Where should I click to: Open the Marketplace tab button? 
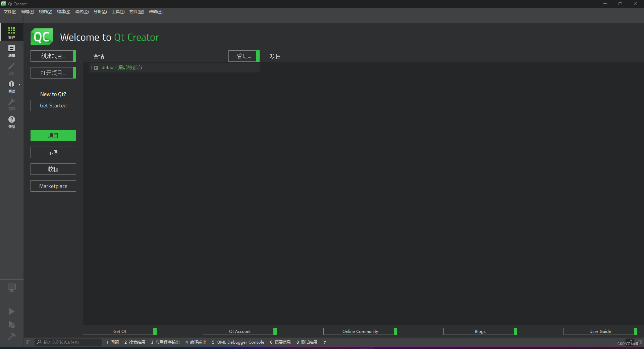(x=53, y=186)
